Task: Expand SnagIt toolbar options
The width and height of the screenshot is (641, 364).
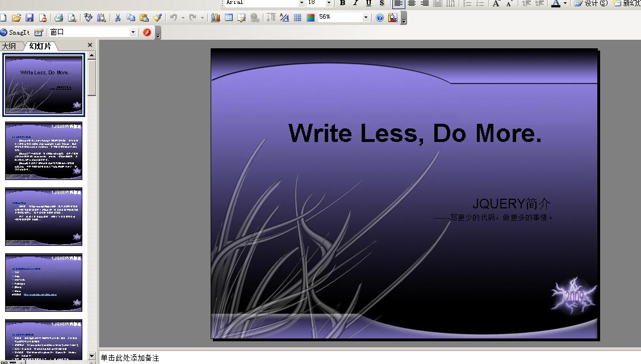Action: click(158, 34)
